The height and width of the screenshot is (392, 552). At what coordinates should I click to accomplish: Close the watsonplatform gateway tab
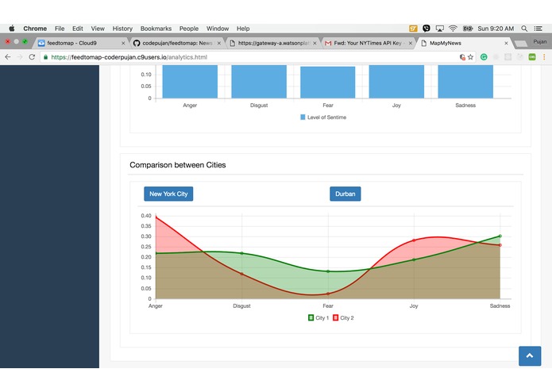click(x=315, y=43)
